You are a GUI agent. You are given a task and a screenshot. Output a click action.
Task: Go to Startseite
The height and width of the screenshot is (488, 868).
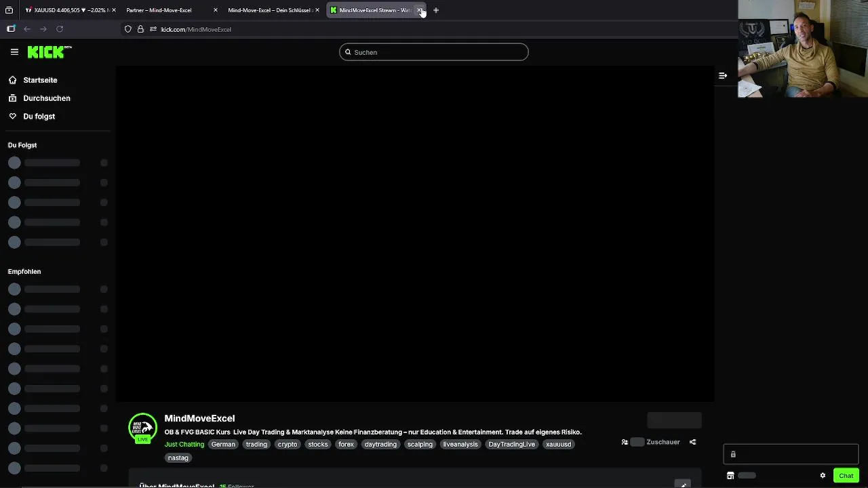(40, 80)
